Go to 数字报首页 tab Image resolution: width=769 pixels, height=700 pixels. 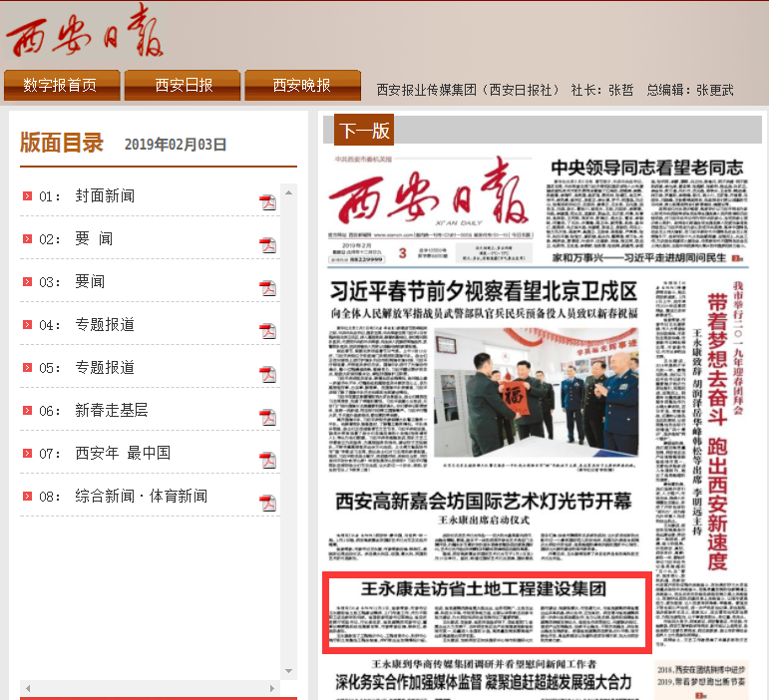(61, 86)
